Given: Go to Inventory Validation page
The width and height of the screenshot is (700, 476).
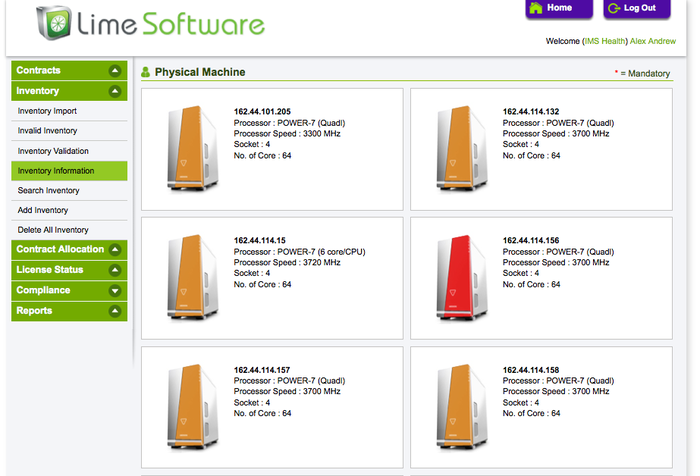Looking at the screenshot, I should 53,151.
